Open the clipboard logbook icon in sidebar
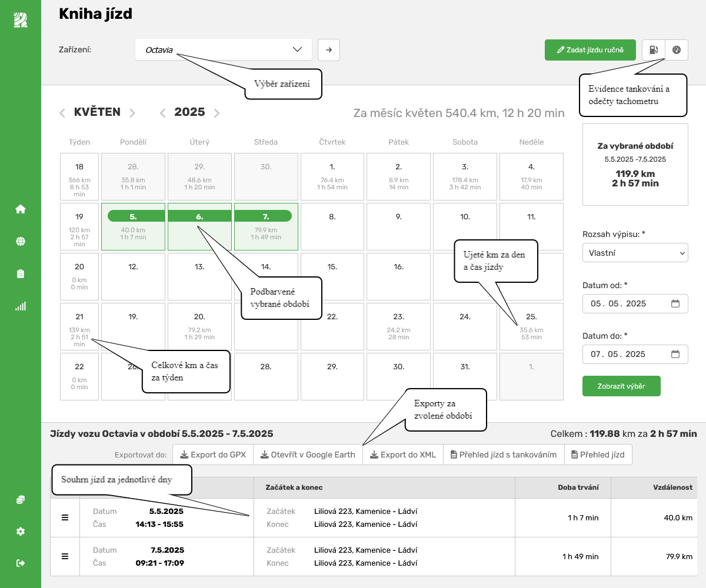The image size is (706, 588). pyautogui.click(x=21, y=274)
